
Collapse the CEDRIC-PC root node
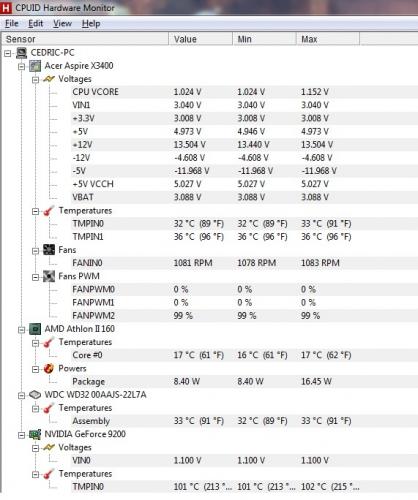[8, 53]
